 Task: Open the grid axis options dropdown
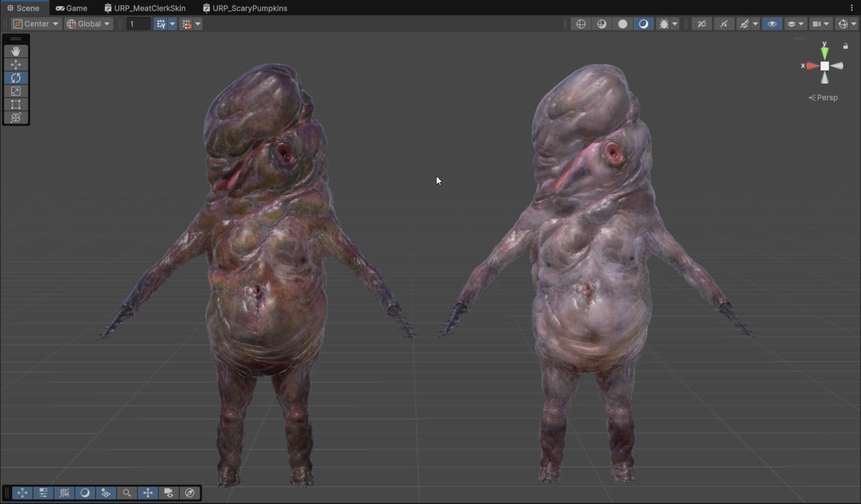pos(172,24)
